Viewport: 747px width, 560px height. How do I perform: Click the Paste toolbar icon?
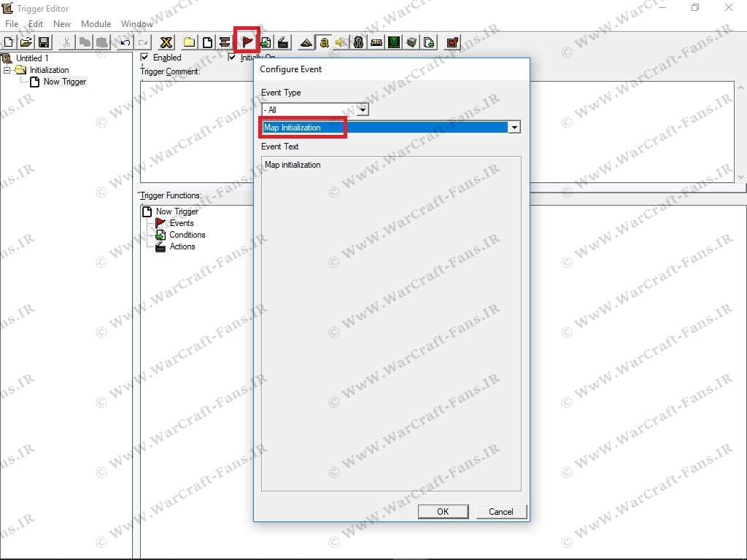[x=102, y=42]
